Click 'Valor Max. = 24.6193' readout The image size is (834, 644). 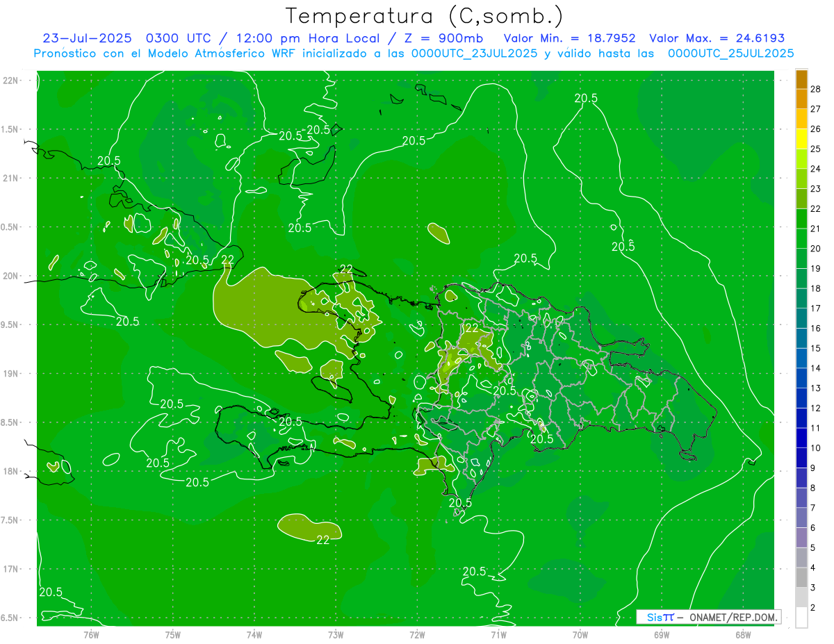coord(717,38)
